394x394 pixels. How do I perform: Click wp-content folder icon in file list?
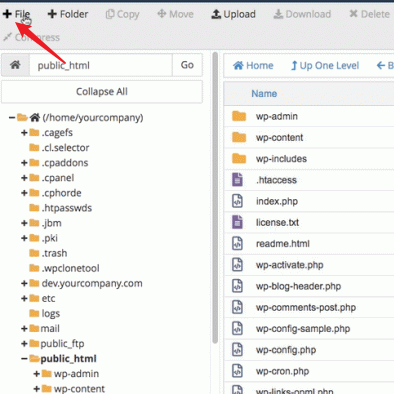pyautogui.click(x=239, y=137)
